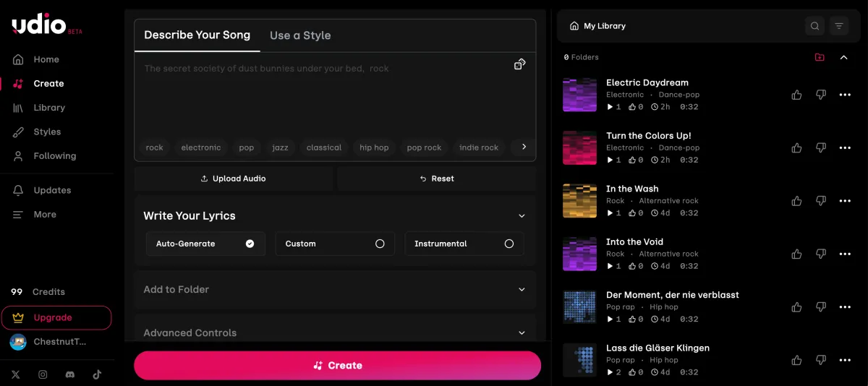
Task: Dislike the Turn the Colors Up! track
Action: pyautogui.click(x=820, y=147)
